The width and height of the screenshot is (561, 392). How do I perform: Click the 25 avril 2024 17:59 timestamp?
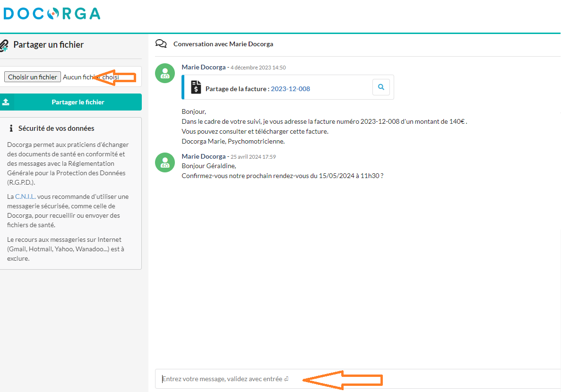click(x=253, y=157)
